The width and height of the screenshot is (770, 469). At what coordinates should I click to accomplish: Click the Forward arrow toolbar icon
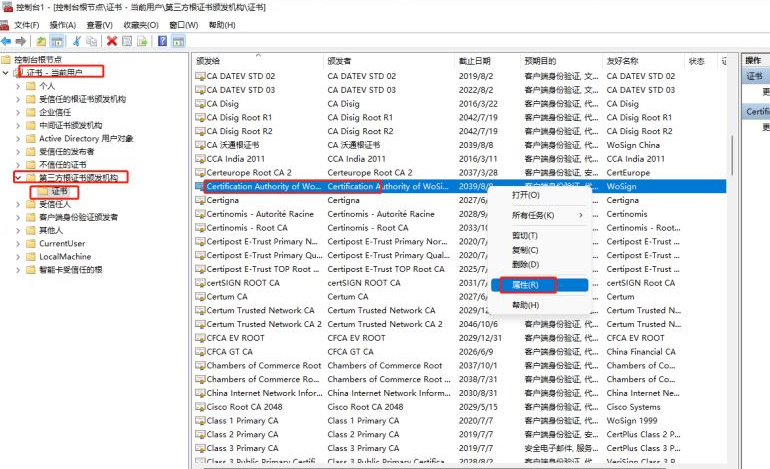point(20,41)
